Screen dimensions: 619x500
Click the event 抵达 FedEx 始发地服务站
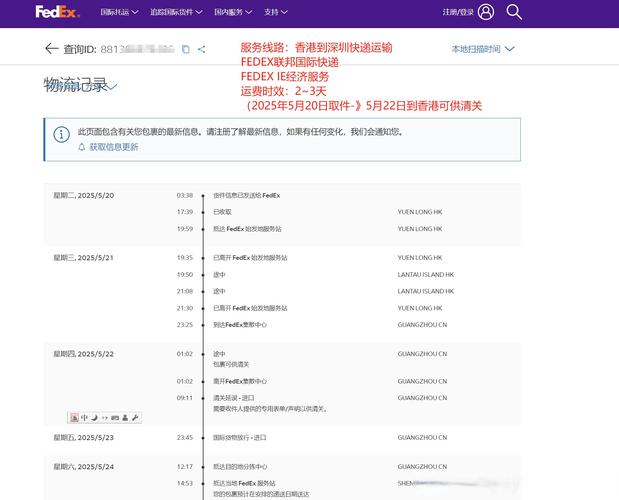247,229
